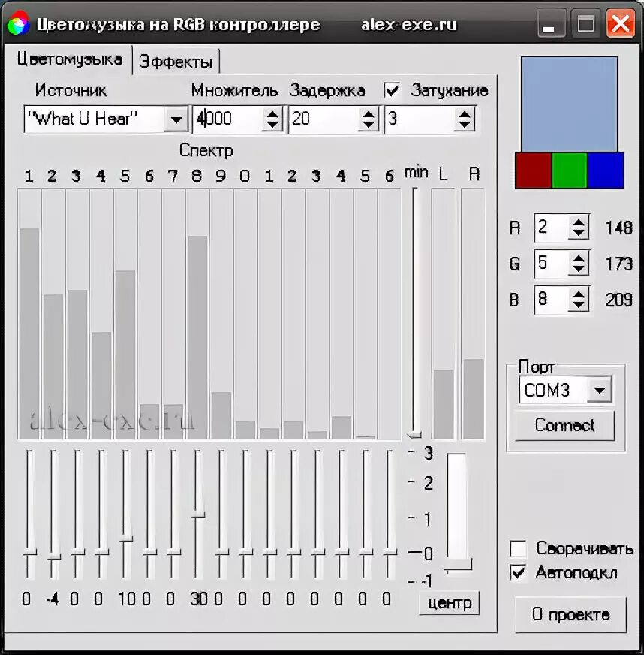Click into the R field showing 2
The height and width of the screenshot is (655, 644).
[x=552, y=228]
